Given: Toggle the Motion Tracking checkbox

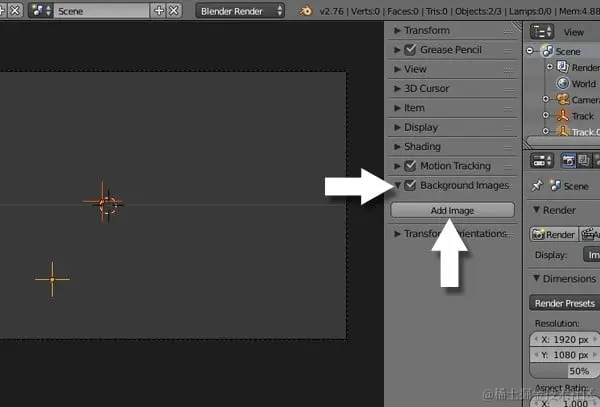Looking at the screenshot, I should (x=410, y=166).
